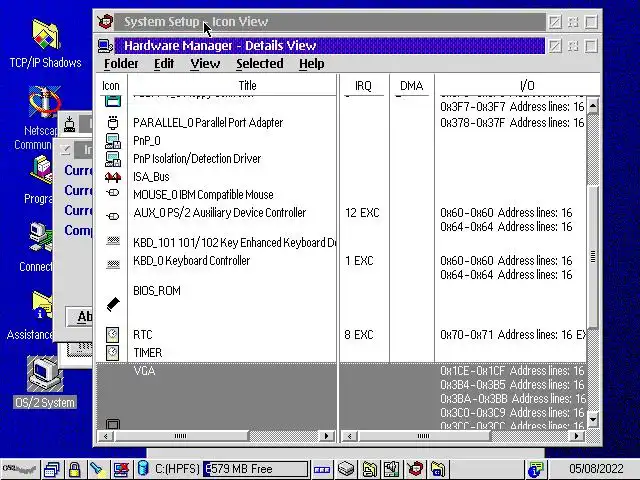Click right arrow of IRQ pane scrollbar
The height and width of the screenshot is (480, 640).
(x=576, y=436)
